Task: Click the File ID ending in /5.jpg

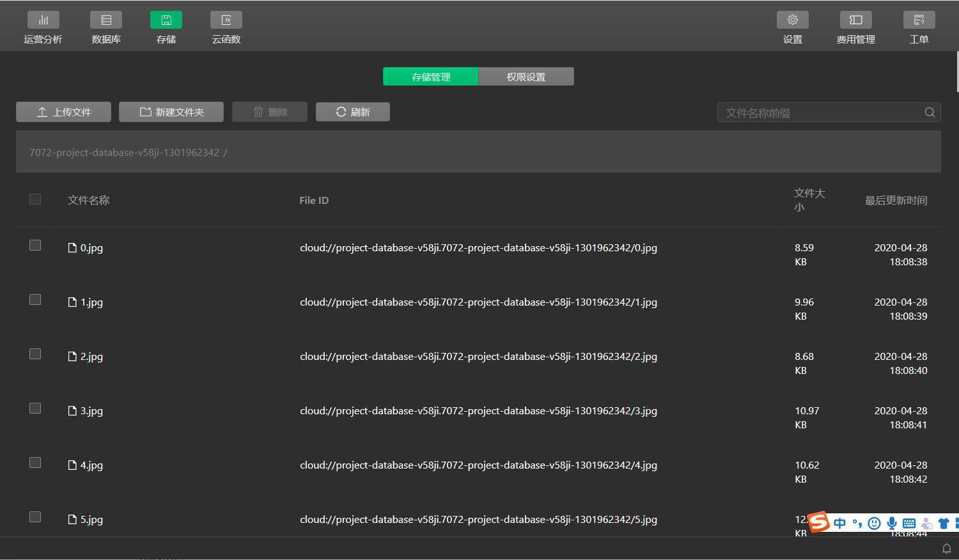Action: pos(478,520)
